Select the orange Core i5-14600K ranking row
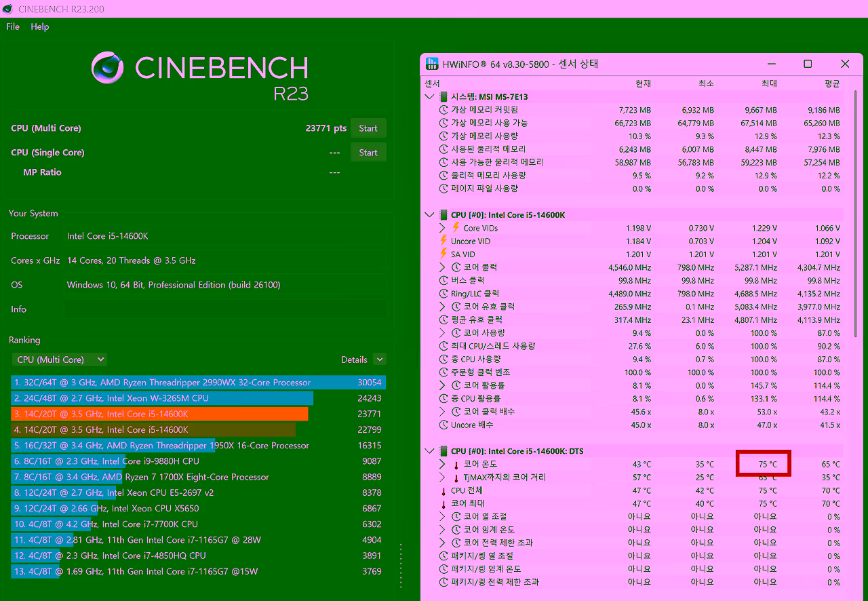Screen dimensions: 868x601 tap(198, 414)
